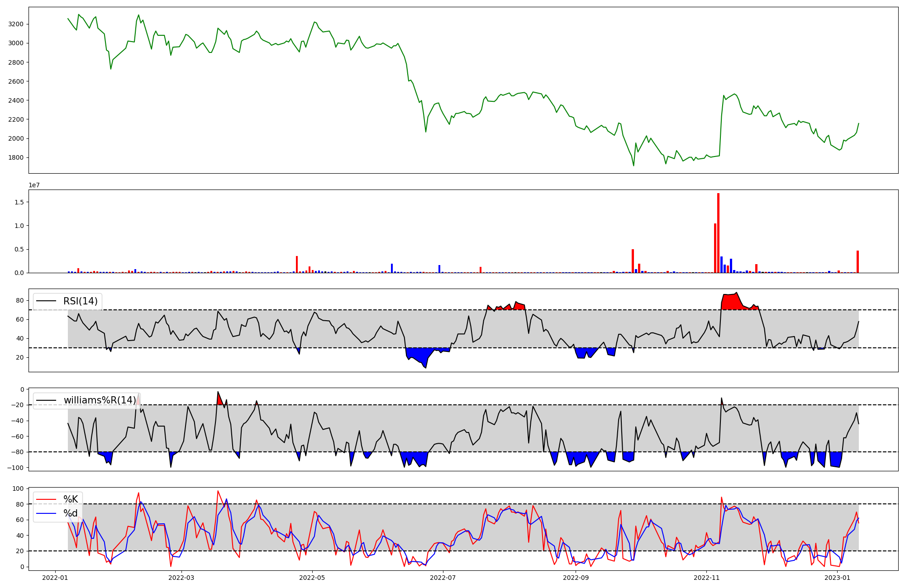905x588 pixels.
Task: Click the RSI(14) legend entry
Action: pos(80,301)
